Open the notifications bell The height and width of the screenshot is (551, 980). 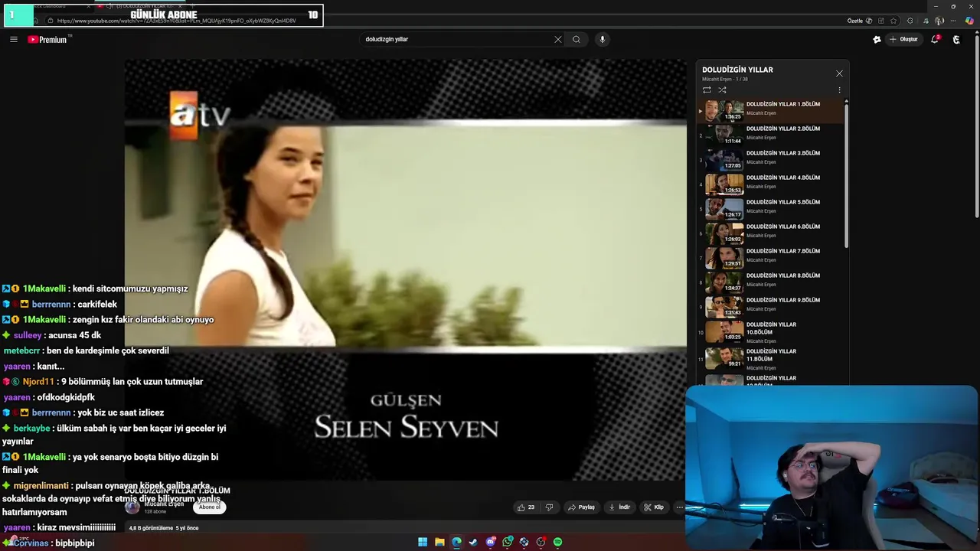click(935, 39)
